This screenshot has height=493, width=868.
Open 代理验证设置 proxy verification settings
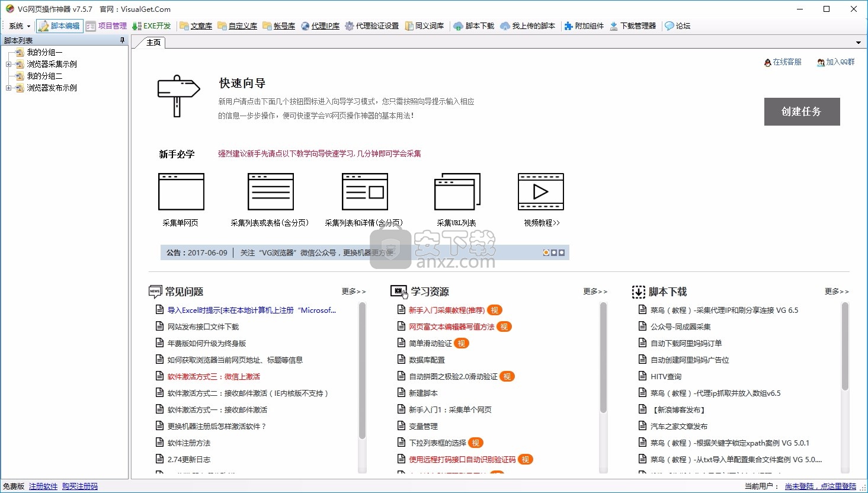[x=371, y=26]
